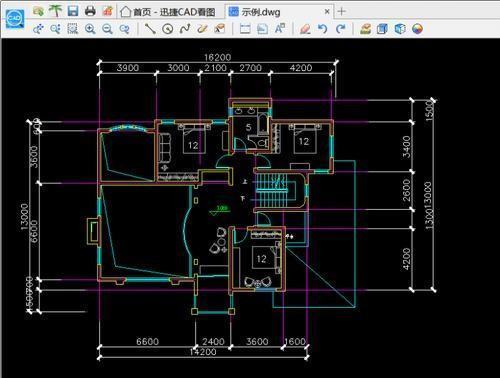Image resolution: width=500 pixels, height=378 pixels.
Task: Print the drawing using the printer icon
Action: [x=90, y=11]
